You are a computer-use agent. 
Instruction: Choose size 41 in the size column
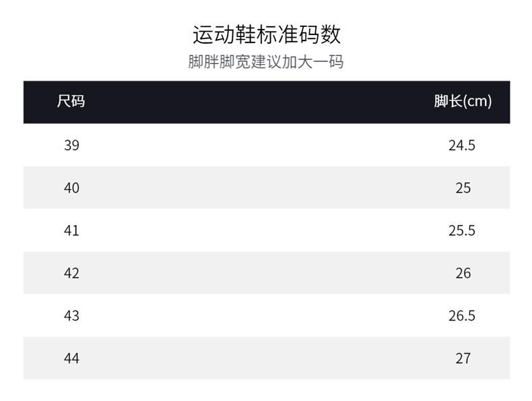71,230
